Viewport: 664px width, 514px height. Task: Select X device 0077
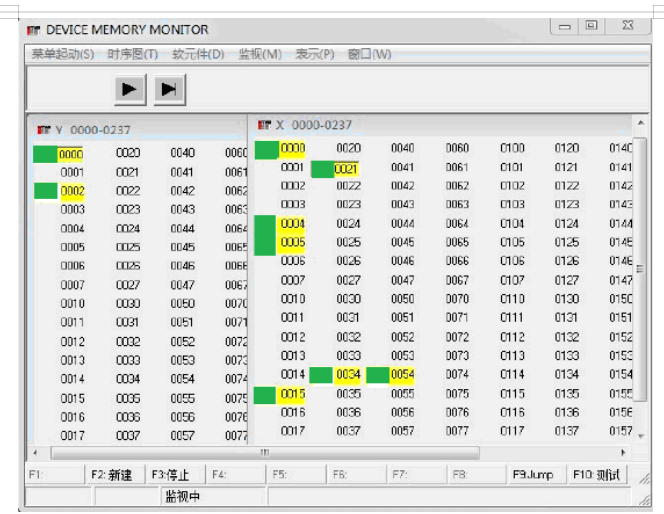pyautogui.click(x=457, y=431)
